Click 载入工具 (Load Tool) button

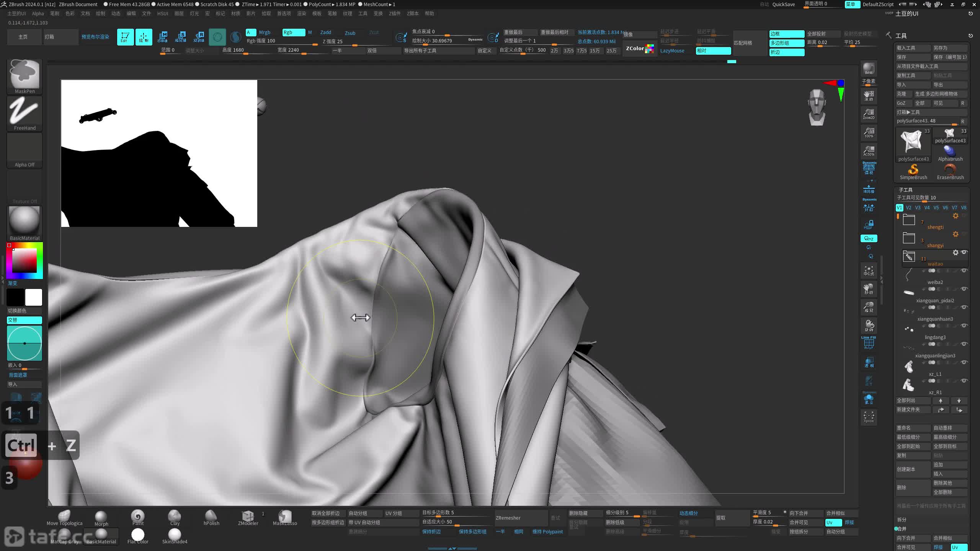pos(913,48)
